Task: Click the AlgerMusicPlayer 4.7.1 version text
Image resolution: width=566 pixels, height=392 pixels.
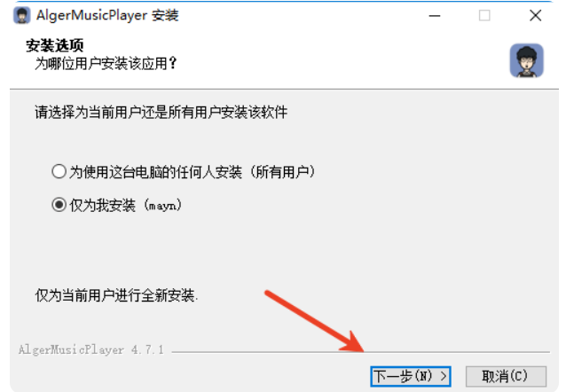Action: 91,349
